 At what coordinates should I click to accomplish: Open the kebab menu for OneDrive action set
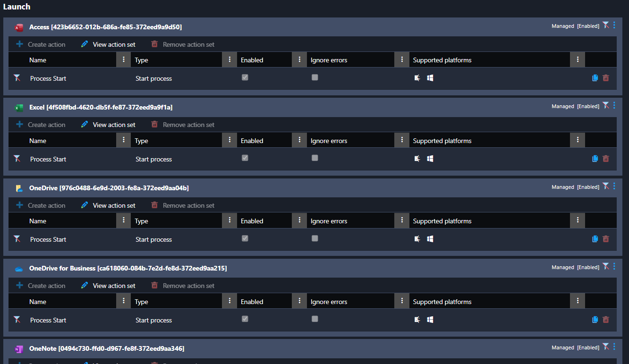(x=614, y=186)
